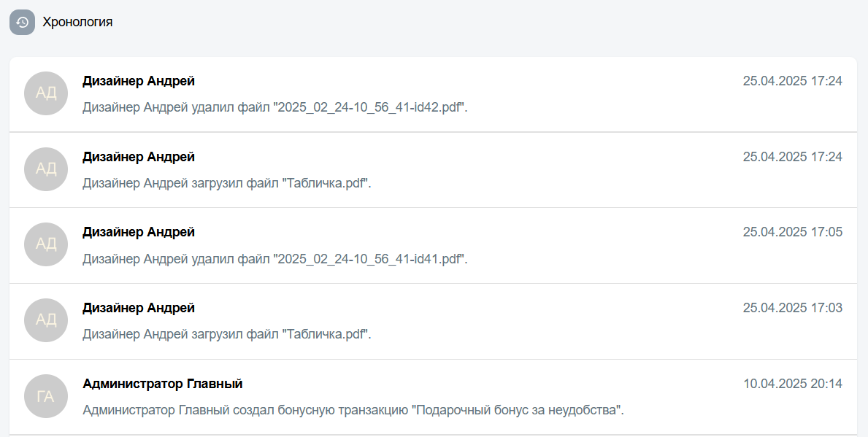Image resolution: width=868 pixels, height=437 pixels.
Task: Select the Подарочный бонус за неудобства transaction message
Action: pos(353,410)
